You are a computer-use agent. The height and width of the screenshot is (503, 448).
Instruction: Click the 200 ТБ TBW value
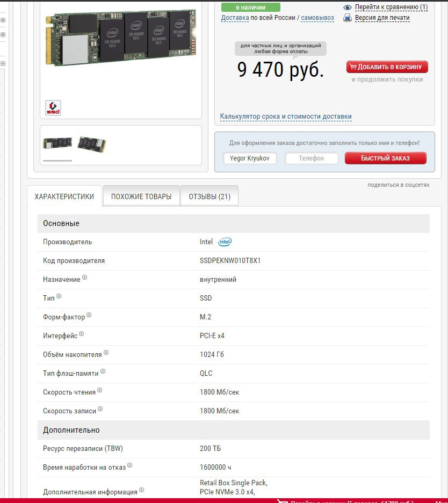coord(210,448)
